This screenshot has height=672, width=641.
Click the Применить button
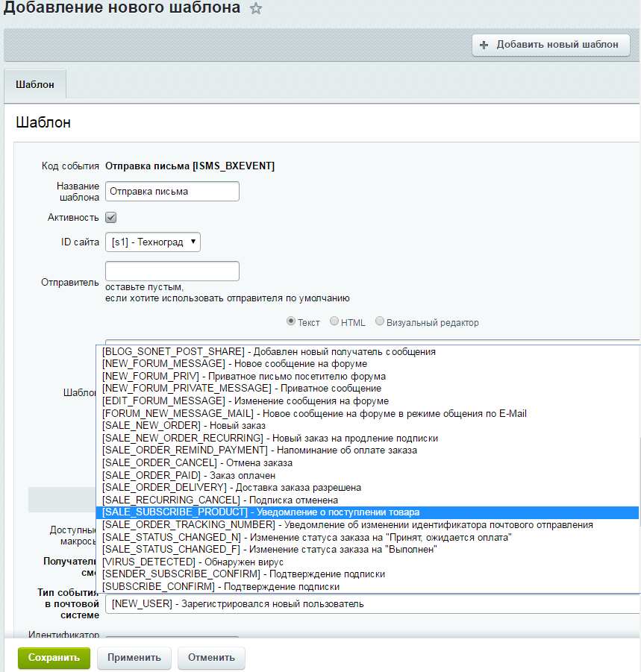point(134,659)
